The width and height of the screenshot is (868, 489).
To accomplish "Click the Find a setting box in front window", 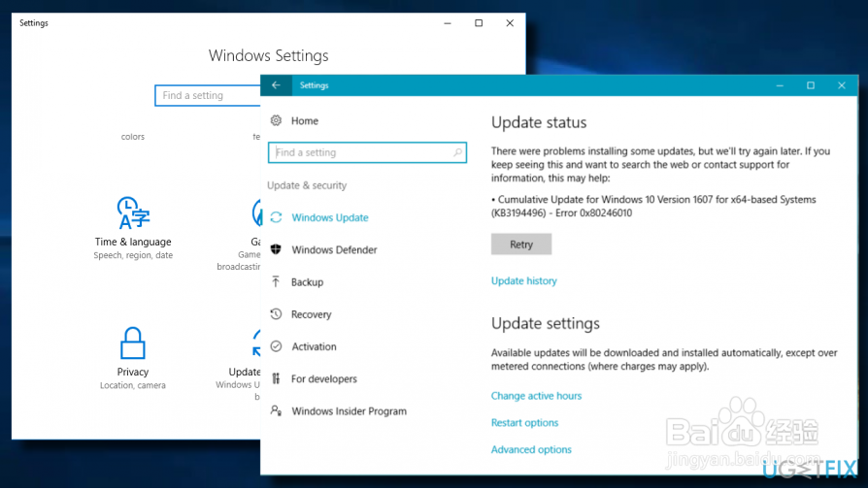I will [x=367, y=152].
